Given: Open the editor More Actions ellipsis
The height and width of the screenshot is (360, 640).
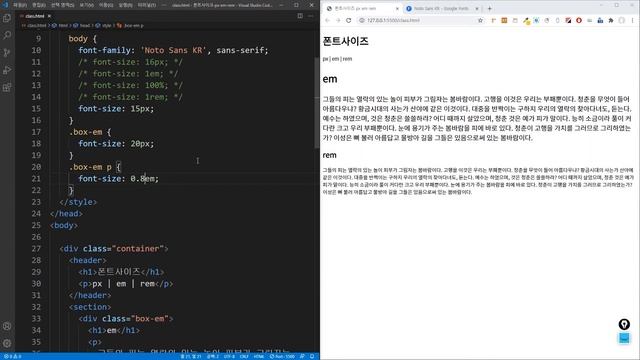Looking at the screenshot, I should tap(311, 16).
